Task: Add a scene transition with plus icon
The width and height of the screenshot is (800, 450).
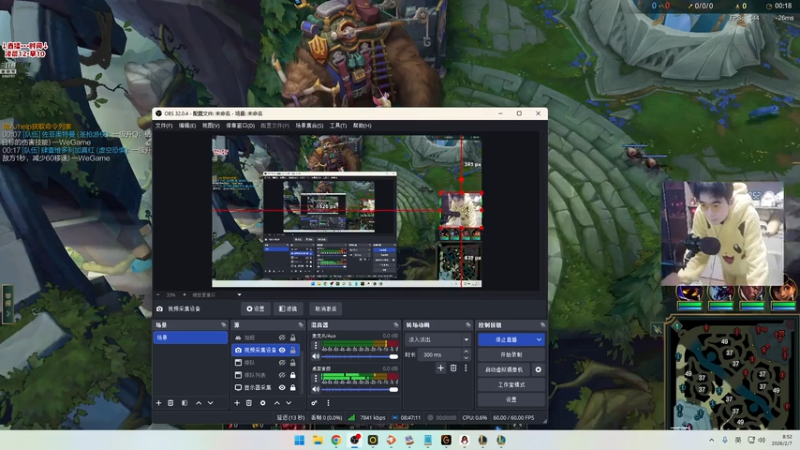Action: (440, 368)
